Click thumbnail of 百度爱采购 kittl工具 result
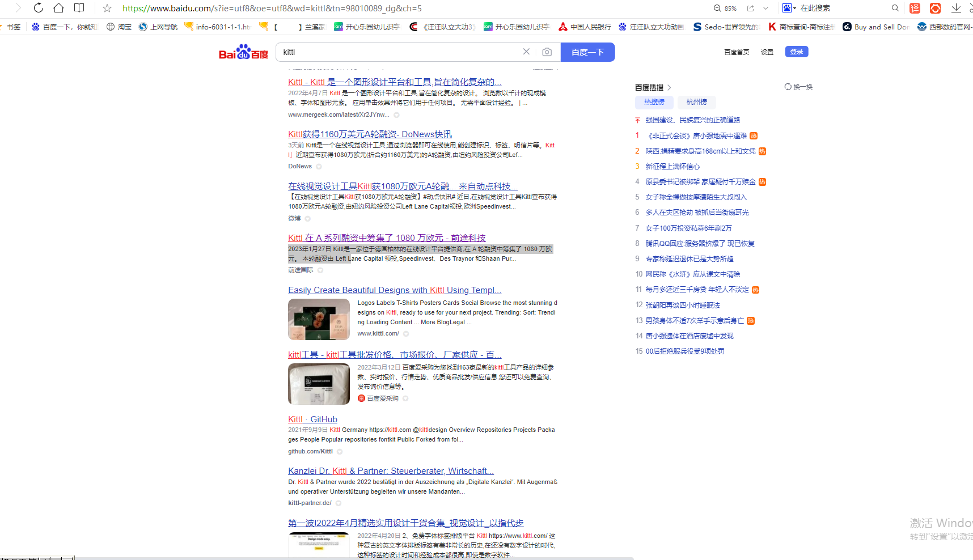 pyautogui.click(x=319, y=384)
